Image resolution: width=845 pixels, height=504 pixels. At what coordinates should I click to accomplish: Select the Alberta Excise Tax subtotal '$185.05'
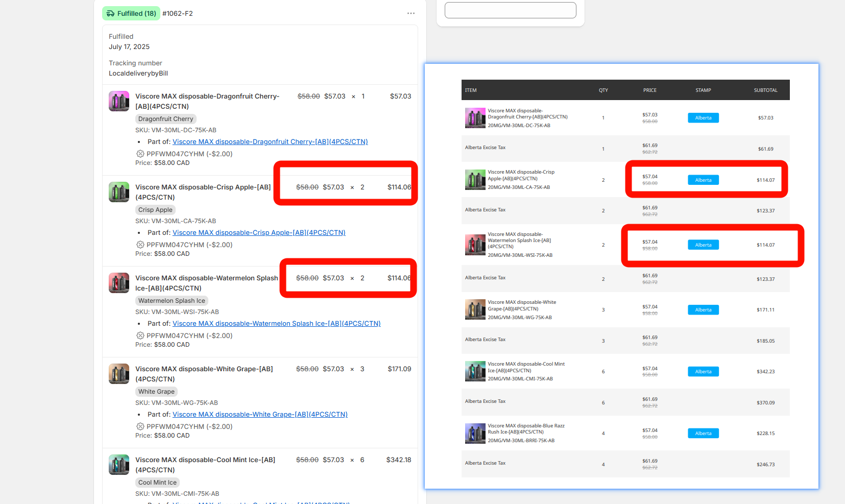pos(766,341)
